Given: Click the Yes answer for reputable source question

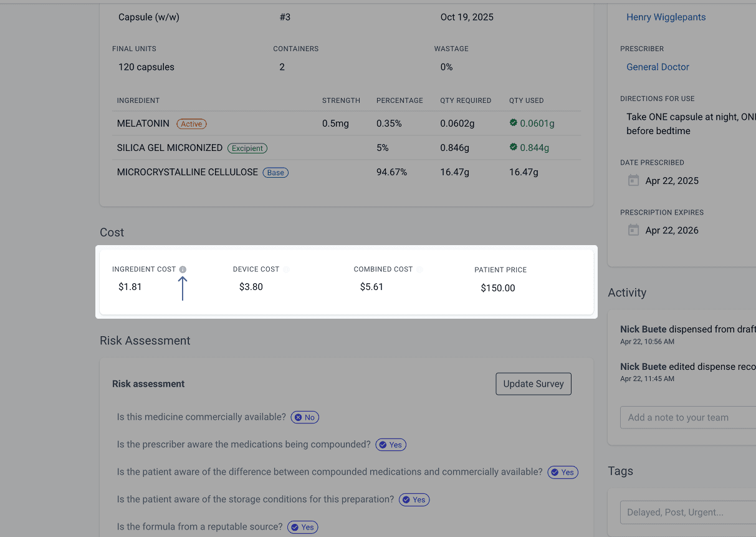Looking at the screenshot, I should pos(303,527).
